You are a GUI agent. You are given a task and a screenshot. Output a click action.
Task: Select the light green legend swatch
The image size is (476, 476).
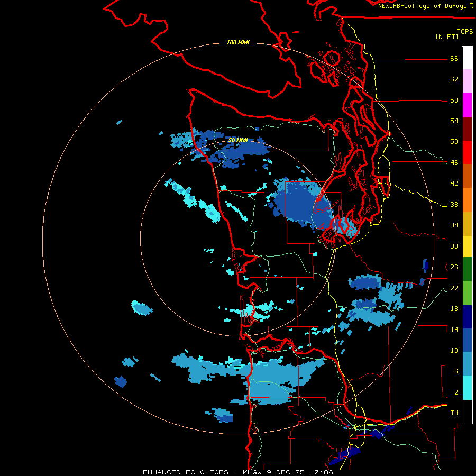[x=467, y=293]
